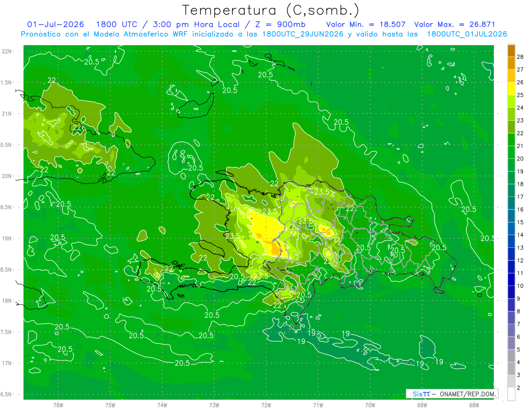Click the '21N' latitude axis label
Image resolution: width=532 pixels, height=411 pixels.
coord(7,114)
